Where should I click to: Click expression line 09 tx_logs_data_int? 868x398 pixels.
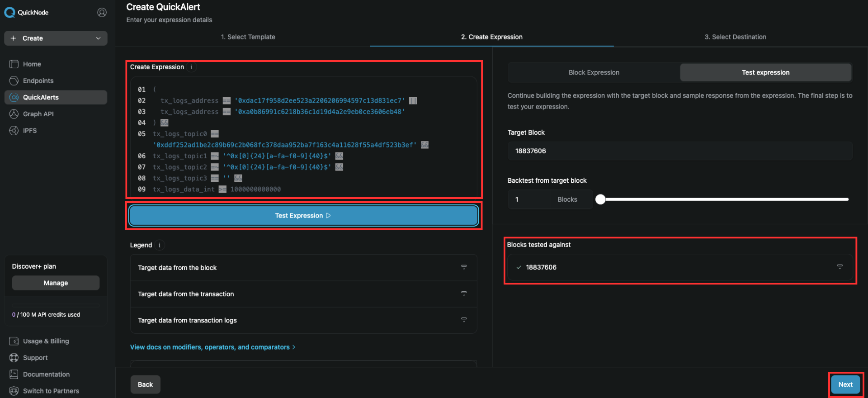pos(184,189)
